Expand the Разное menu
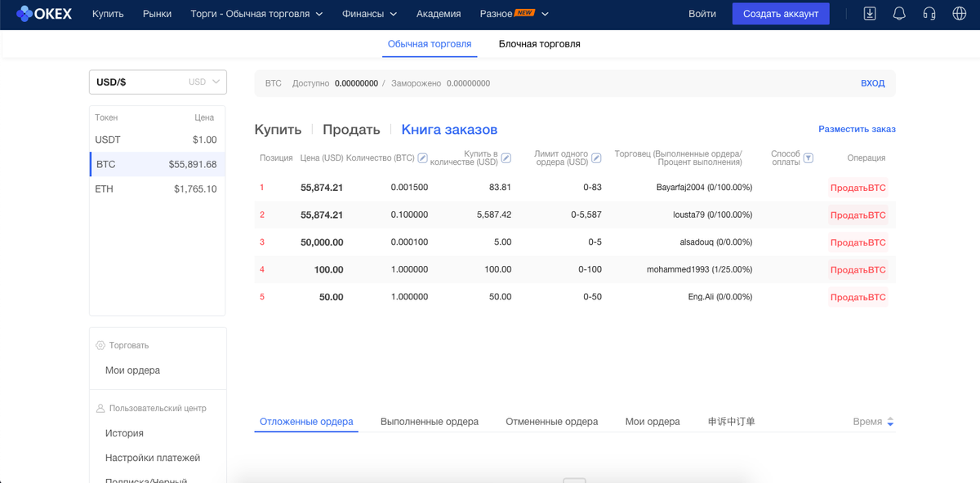Screen dimensions: 980x483 [514, 14]
